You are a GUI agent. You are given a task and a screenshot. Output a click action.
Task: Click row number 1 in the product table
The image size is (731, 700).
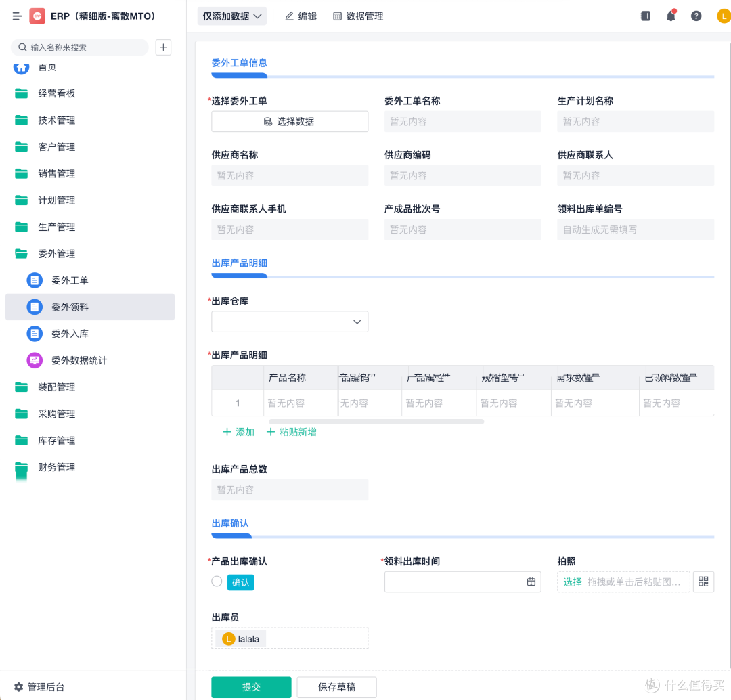(238, 403)
